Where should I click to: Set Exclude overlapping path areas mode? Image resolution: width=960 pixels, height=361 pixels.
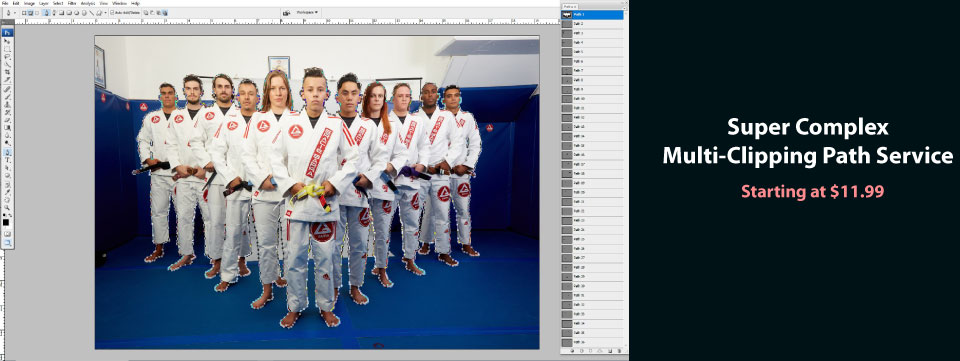(165, 12)
